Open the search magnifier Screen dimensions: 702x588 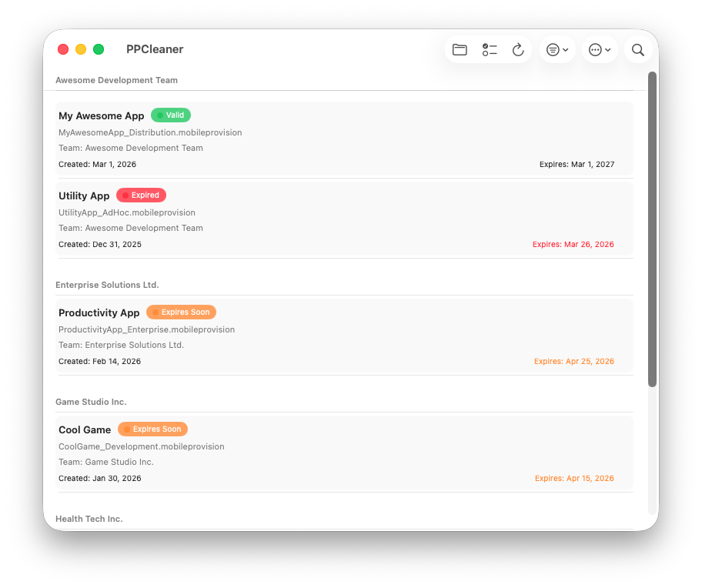(637, 50)
